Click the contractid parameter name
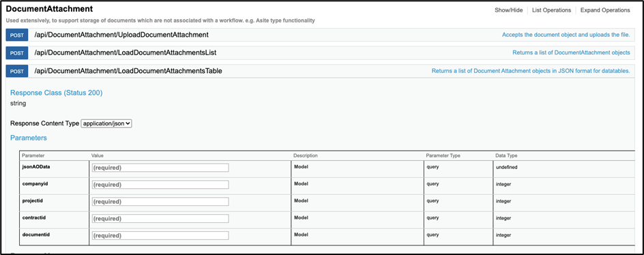This screenshot has width=644, height=255. [x=33, y=217]
